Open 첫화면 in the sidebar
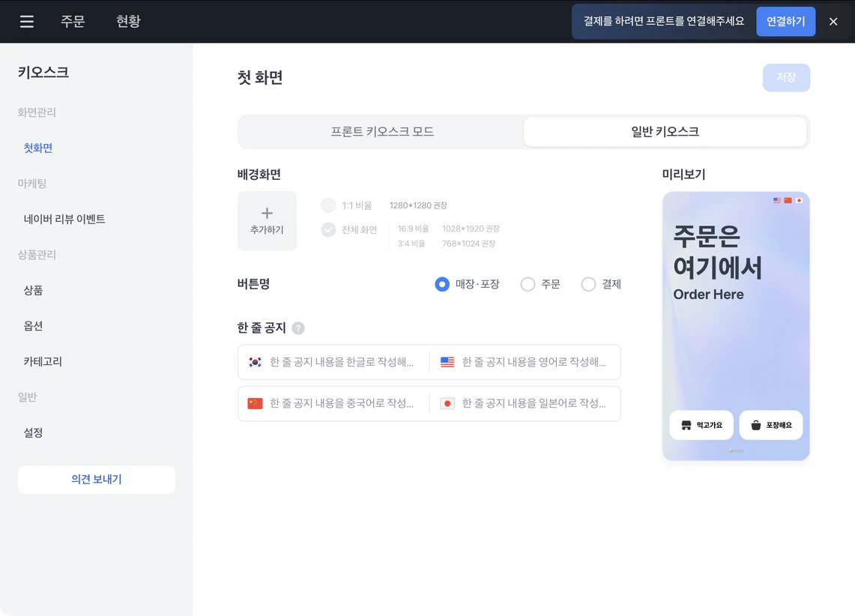855x616 pixels. [38, 148]
